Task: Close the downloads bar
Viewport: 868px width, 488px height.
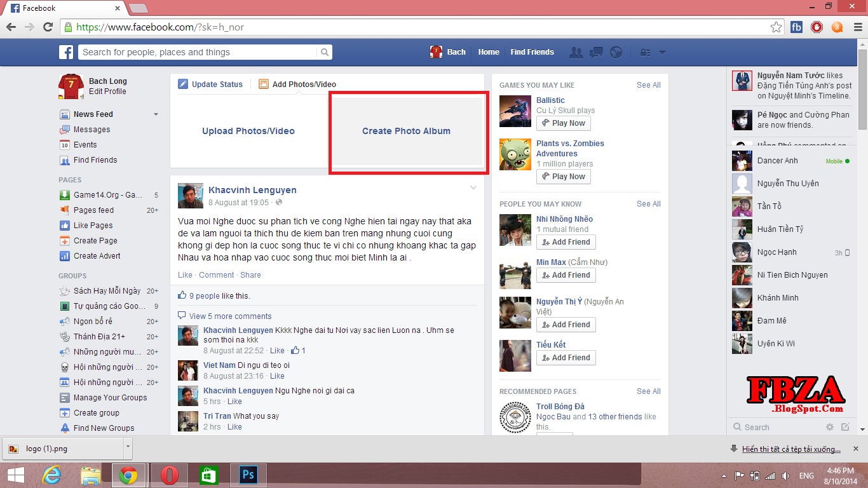Action: 856,449
